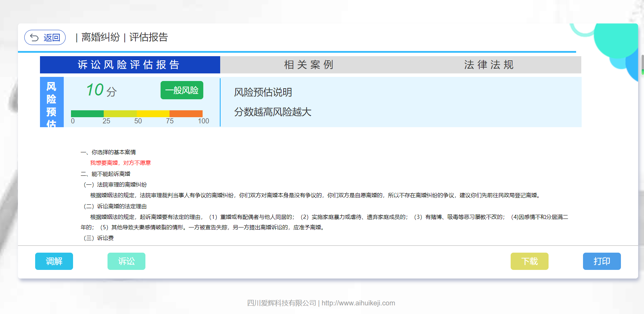Open the 诉讼风险评估报告 tab
644x314 pixels.
coord(130,65)
